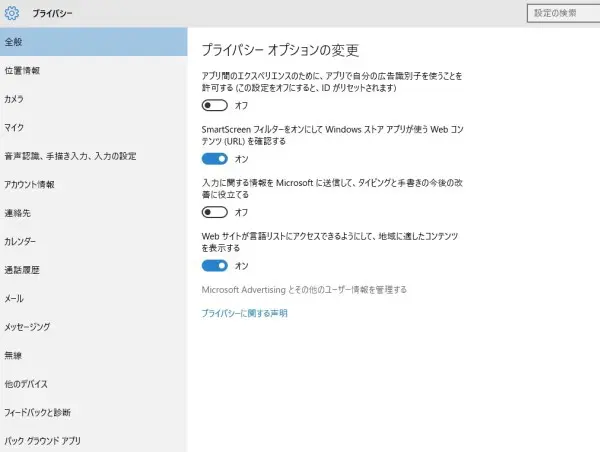Open the 位置情報 settings page
The image size is (600, 452).
(x=94, y=70)
